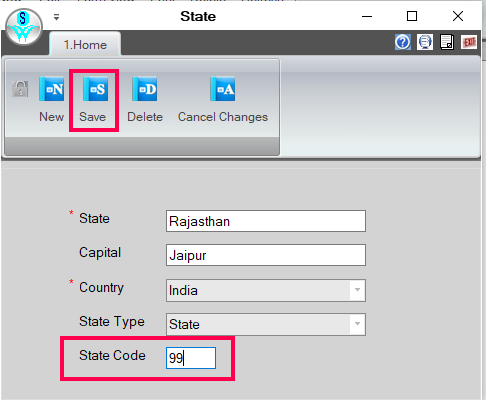
Task: Click the Save toolbar icon
Action: coord(96,89)
